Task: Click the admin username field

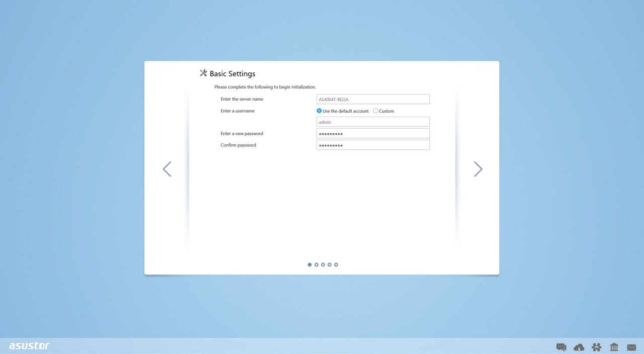Action: click(x=373, y=122)
